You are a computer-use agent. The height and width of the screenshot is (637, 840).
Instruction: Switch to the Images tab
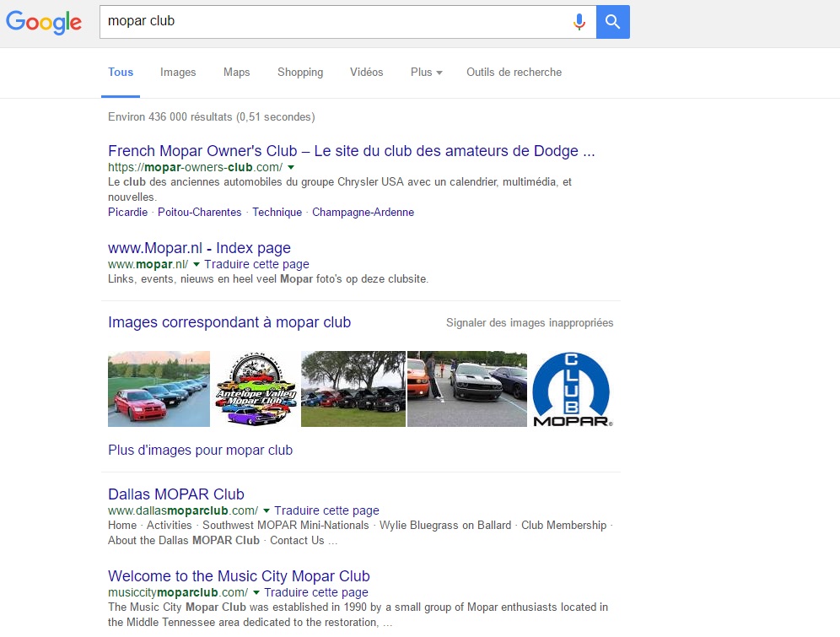click(x=178, y=73)
